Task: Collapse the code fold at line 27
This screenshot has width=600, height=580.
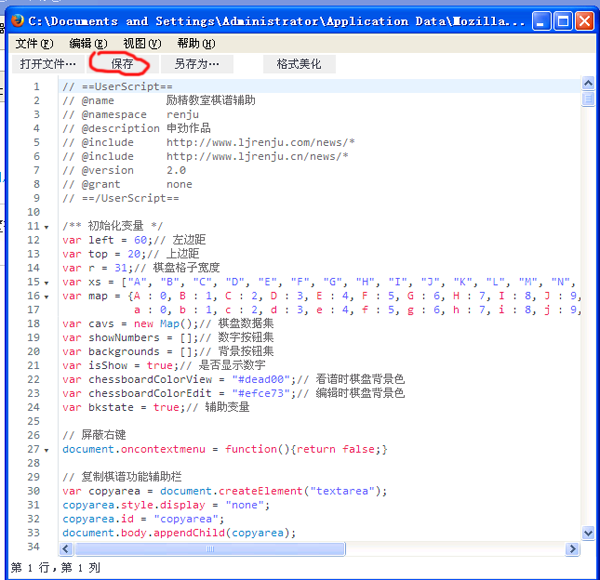Action: [x=47, y=450]
